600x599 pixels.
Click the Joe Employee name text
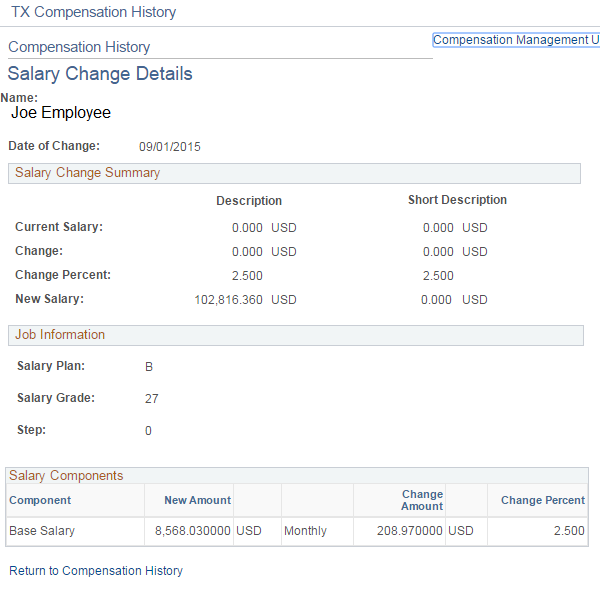(61, 113)
